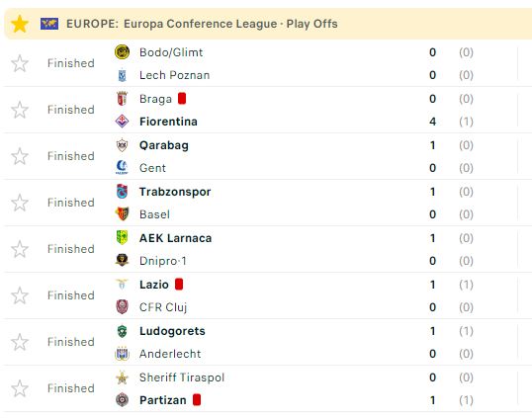Click the Partizan club badge
The height and width of the screenshot is (418, 532).
[x=122, y=400]
